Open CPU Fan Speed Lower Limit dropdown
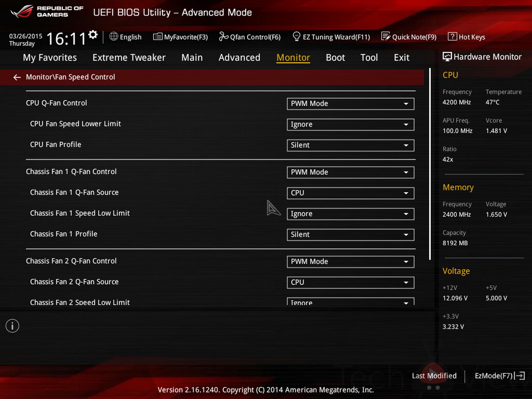The width and height of the screenshot is (532, 399). 350,125
